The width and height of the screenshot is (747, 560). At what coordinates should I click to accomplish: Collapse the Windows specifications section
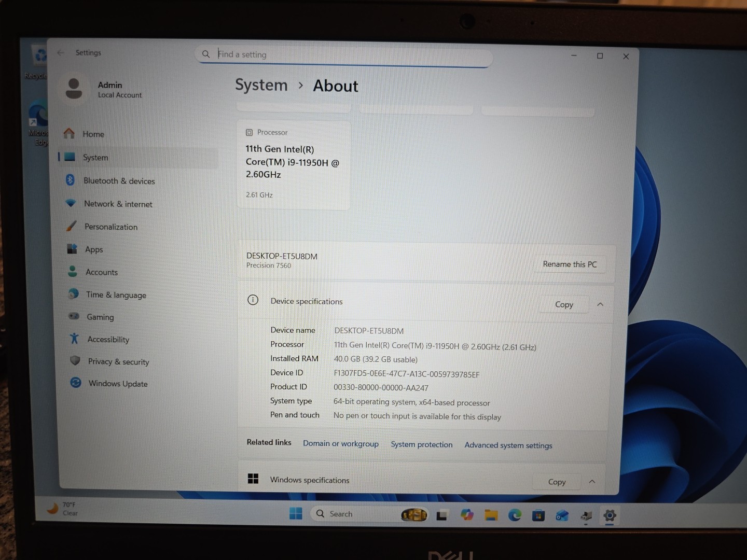[592, 482]
